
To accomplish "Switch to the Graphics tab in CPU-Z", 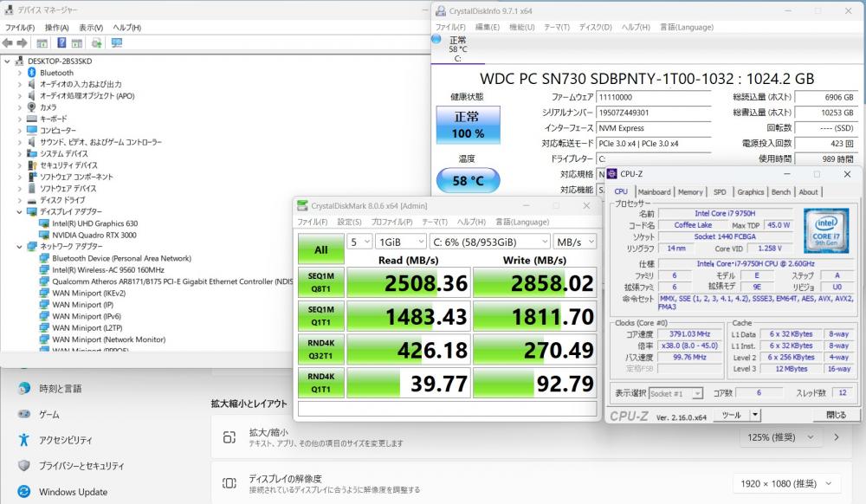I will [751, 192].
